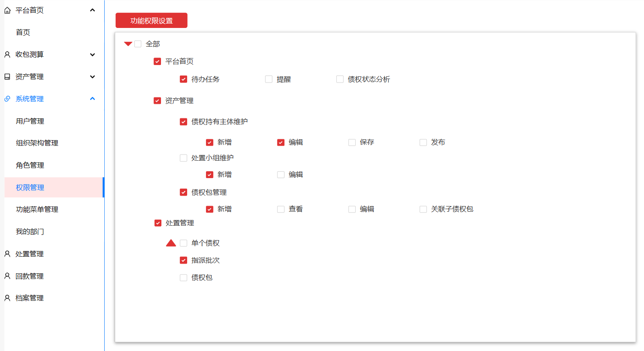The width and height of the screenshot is (644, 351).
Task: Click the person icon beside 档案管理
Action: tap(7, 298)
